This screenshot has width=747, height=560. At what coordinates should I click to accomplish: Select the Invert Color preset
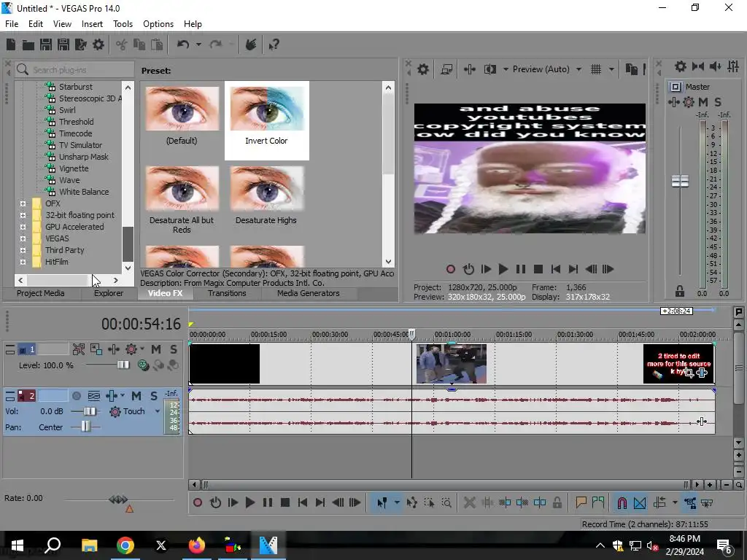(x=267, y=120)
